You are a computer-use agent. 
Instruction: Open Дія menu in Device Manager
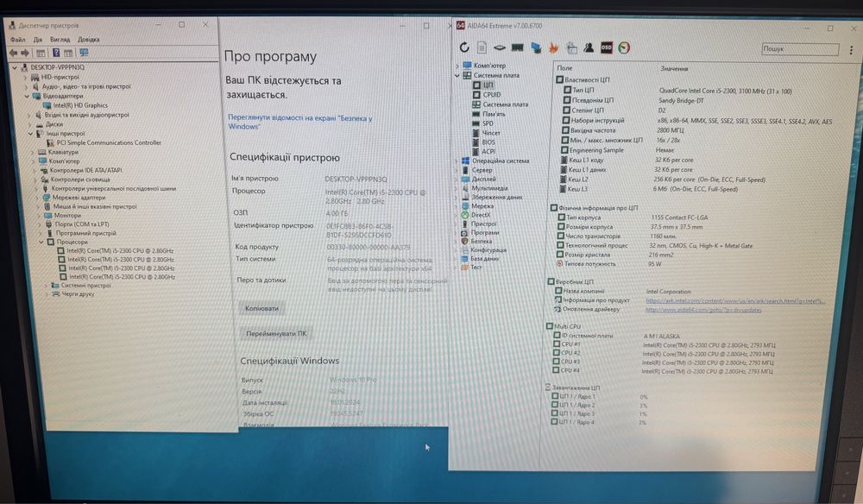click(x=37, y=40)
